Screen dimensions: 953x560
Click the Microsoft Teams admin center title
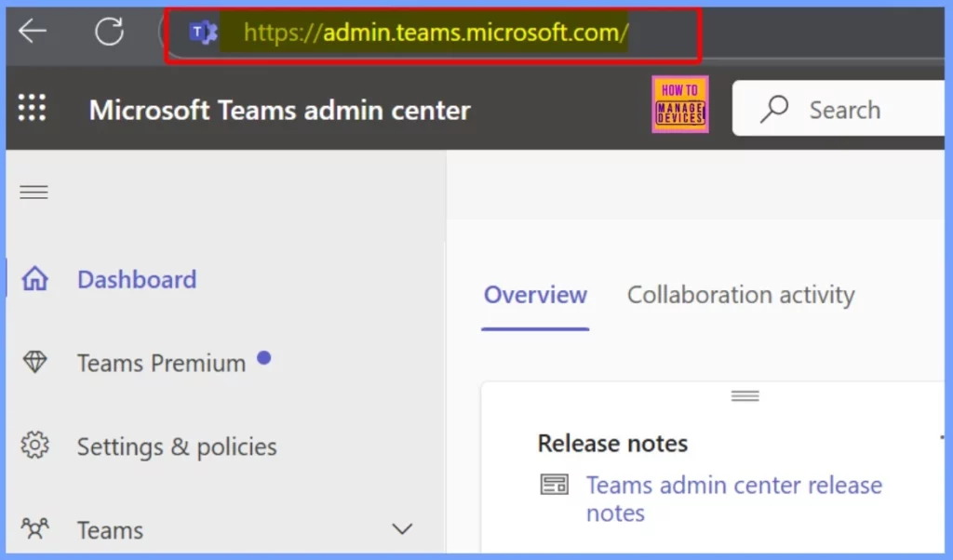pos(279,111)
